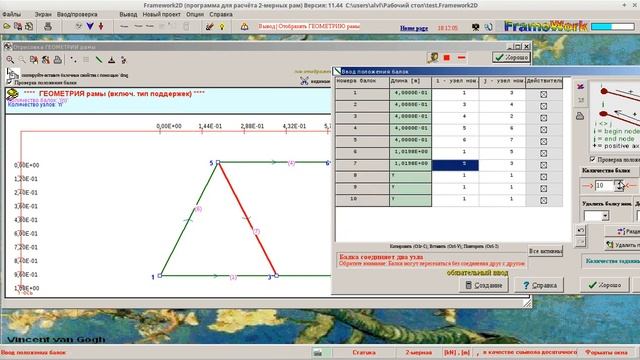This screenshot has width=640, height=360.
Task: Click the Номера балок column header
Action: coord(362,81)
